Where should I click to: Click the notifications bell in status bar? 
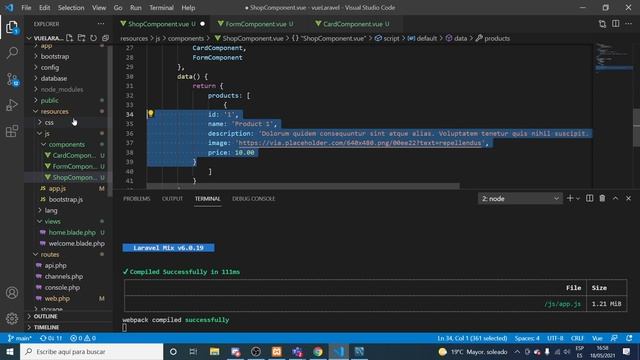click(629, 338)
